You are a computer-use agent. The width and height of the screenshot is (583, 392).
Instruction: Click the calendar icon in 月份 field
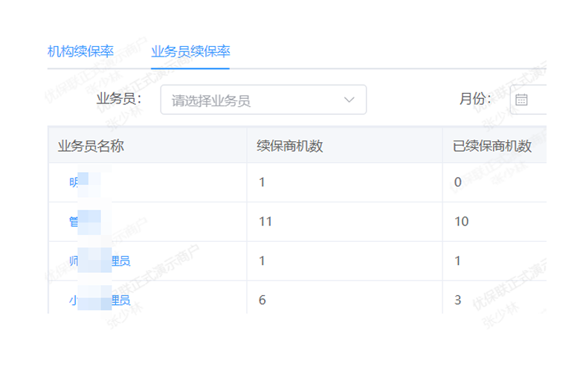(x=521, y=100)
